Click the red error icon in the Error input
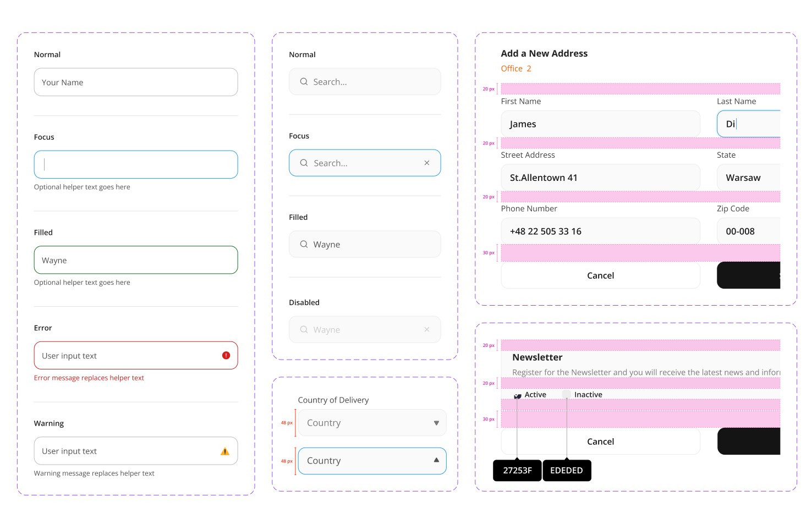 (226, 355)
